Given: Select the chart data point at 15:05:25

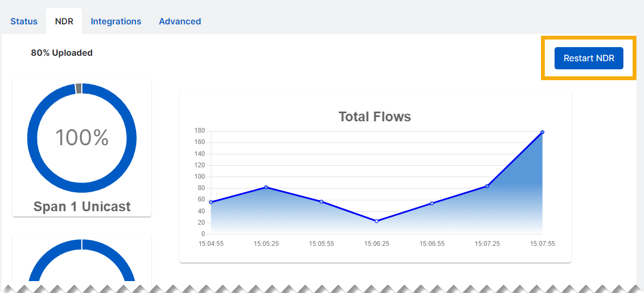Looking at the screenshot, I should click(x=266, y=187).
